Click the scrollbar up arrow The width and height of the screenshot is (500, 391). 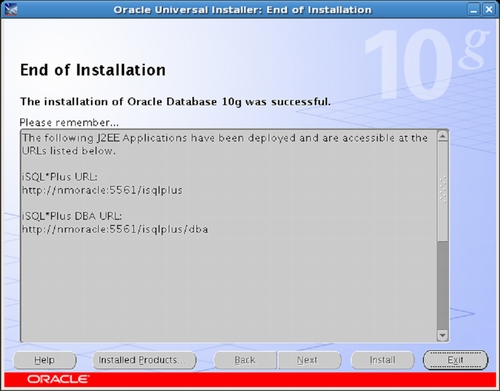click(x=442, y=136)
